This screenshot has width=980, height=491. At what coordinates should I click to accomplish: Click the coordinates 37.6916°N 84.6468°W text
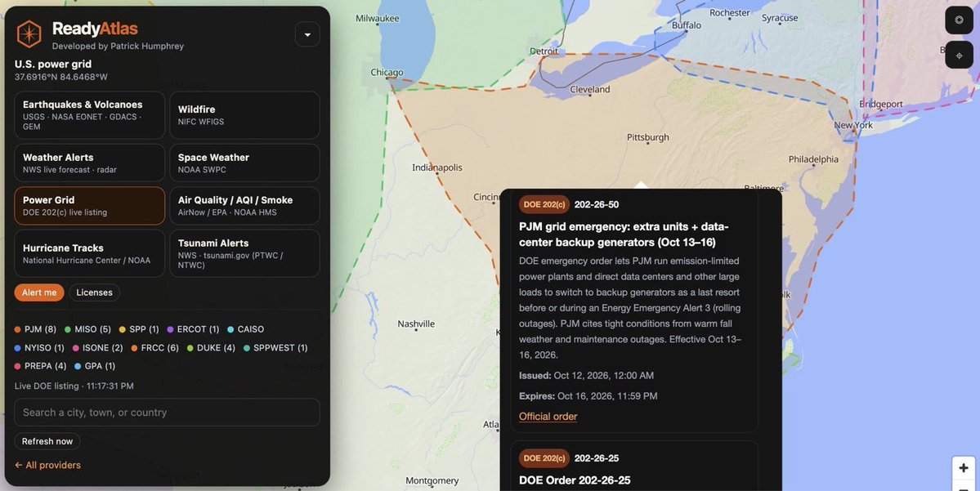click(61, 77)
